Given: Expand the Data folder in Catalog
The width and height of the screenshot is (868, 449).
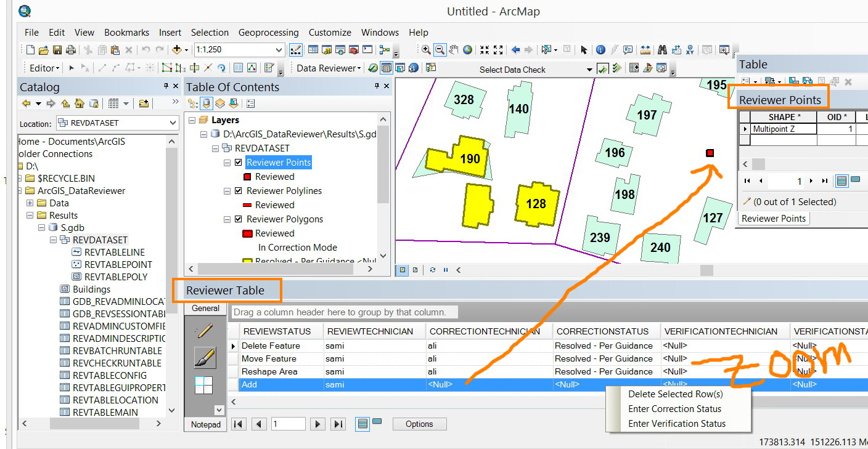Looking at the screenshot, I should 30,203.
